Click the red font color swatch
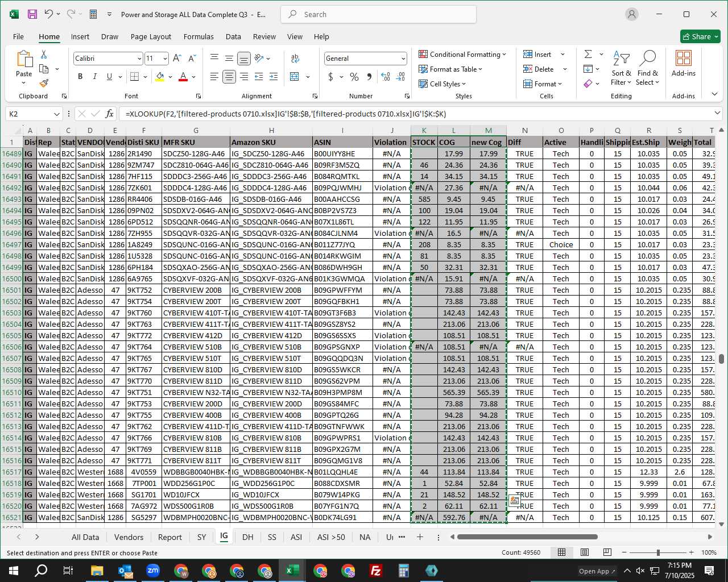This screenshot has width=728, height=582. pos(183,76)
